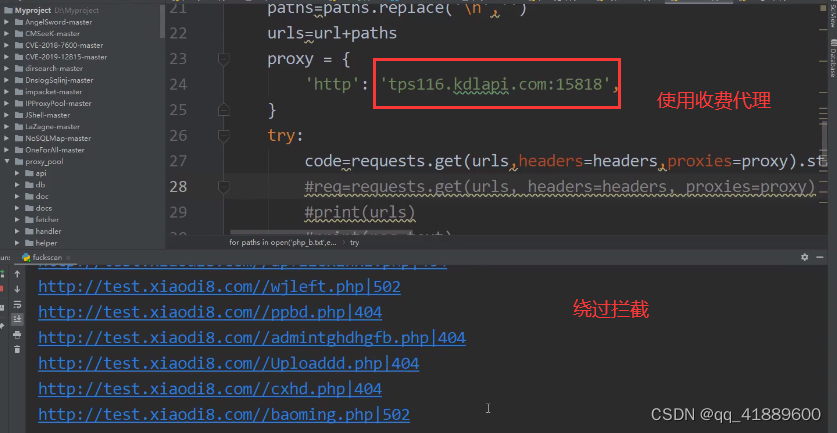837x433 pixels.
Task: Expand the CMSeeK-master folder
Action: 7,34
